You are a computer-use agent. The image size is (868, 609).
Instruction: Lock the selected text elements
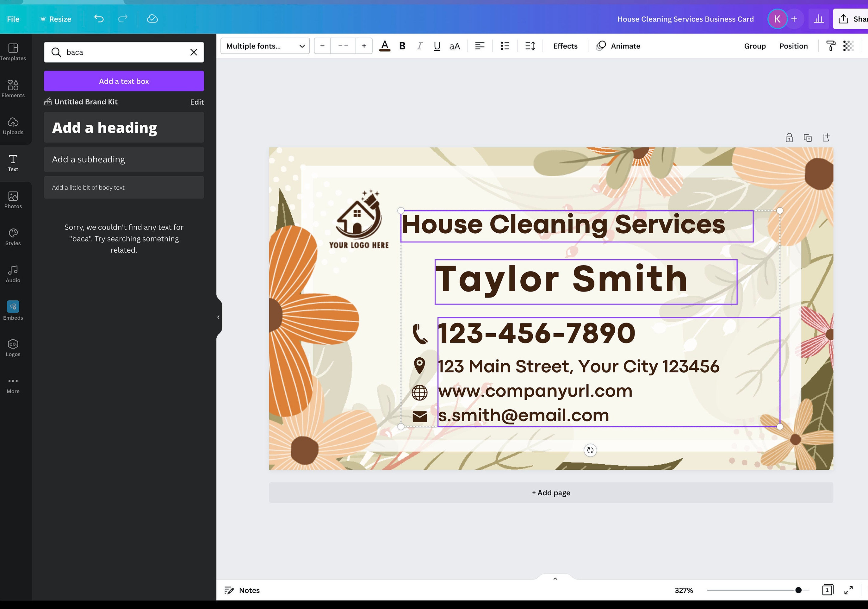pyautogui.click(x=789, y=137)
